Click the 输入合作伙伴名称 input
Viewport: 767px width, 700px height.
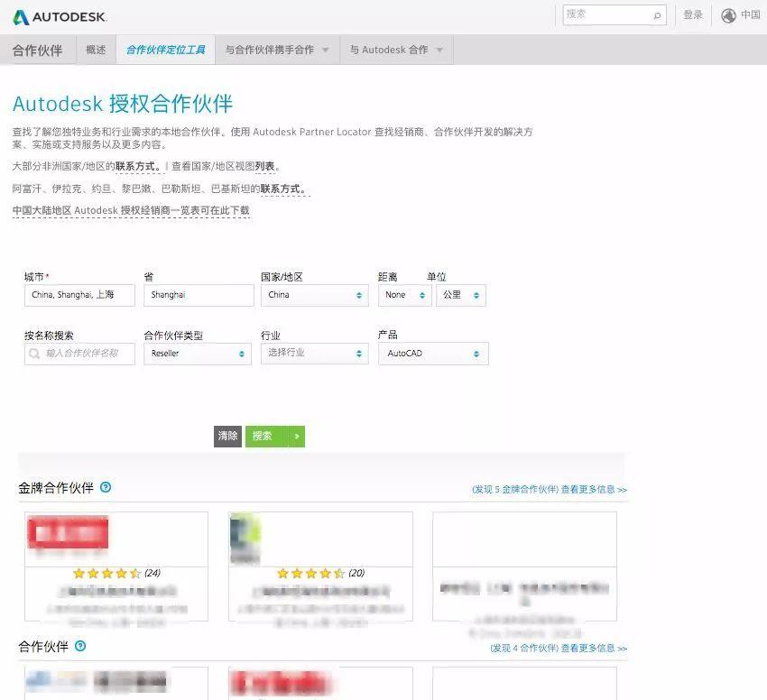tap(79, 354)
